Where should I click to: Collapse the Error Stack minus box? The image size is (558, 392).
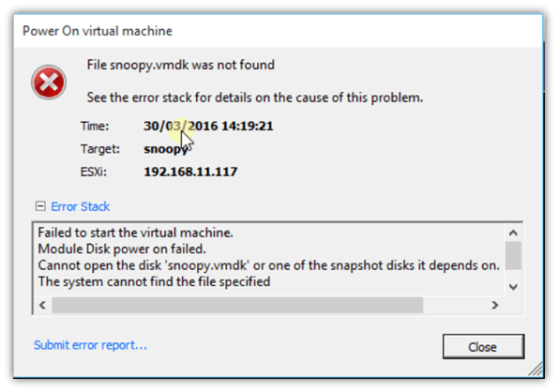click(x=40, y=206)
